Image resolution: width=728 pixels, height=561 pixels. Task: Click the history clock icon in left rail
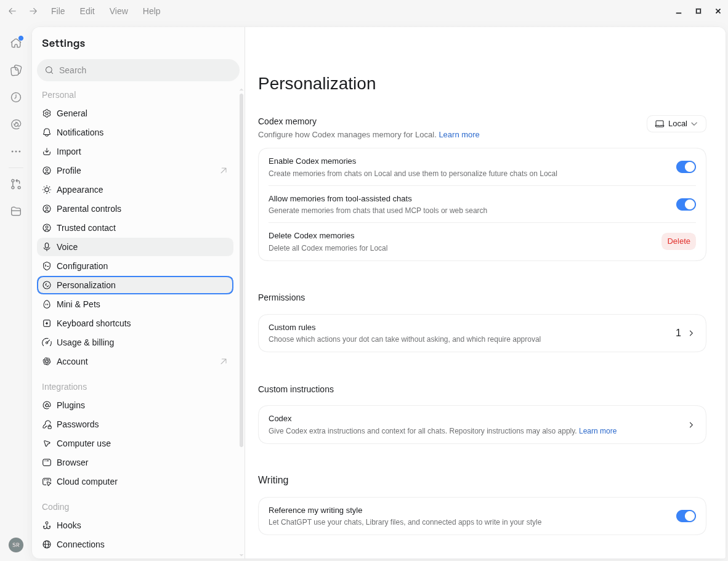(x=16, y=97)
